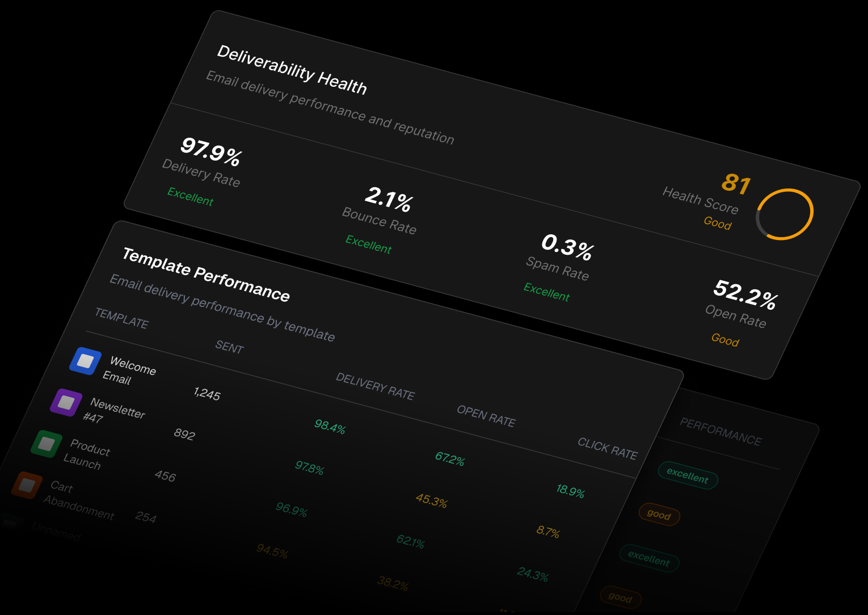Viewport: 868px width, 615px height.
Task: Click the purple Newsletter #47 template icon
Action: (x=66, y=402)
